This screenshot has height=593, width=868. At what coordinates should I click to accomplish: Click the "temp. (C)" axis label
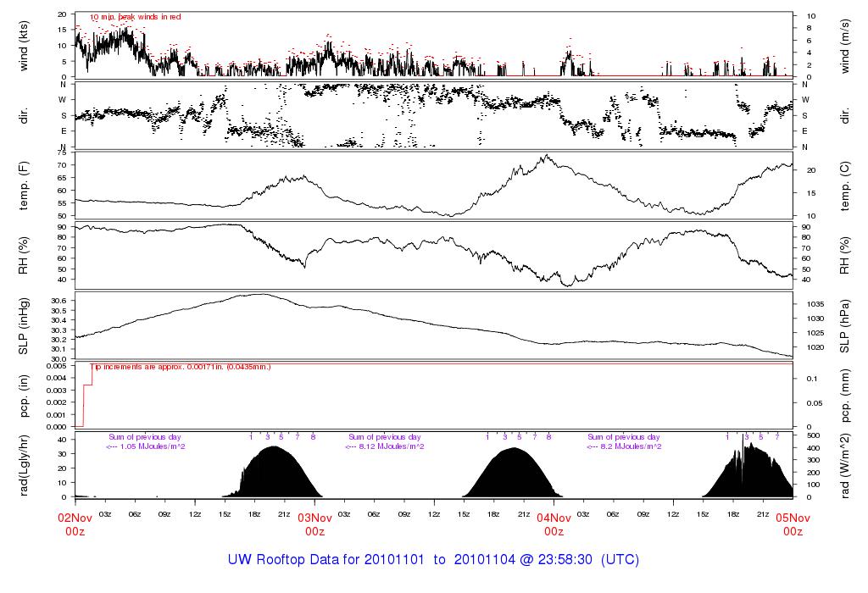[845, 186]
